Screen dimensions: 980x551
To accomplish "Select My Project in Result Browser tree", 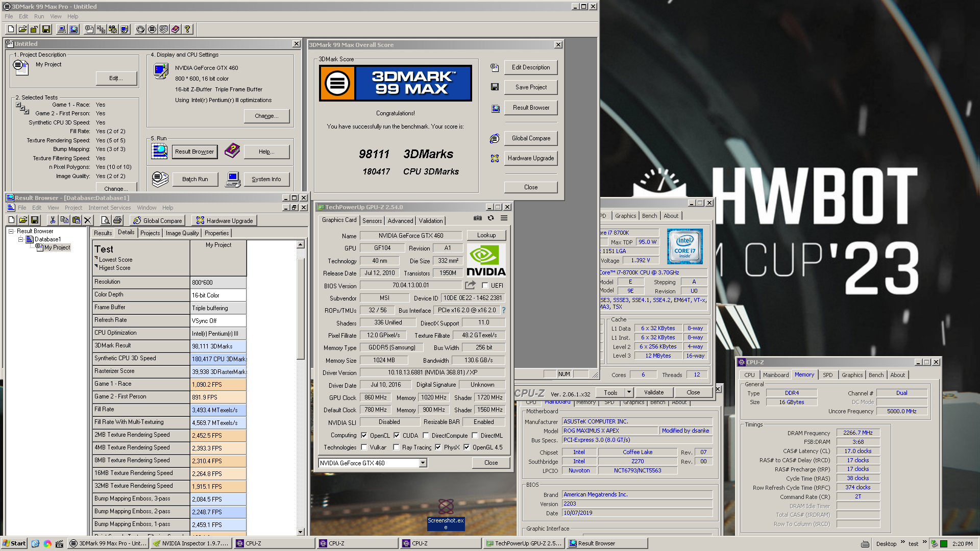I will pos(57,247).
